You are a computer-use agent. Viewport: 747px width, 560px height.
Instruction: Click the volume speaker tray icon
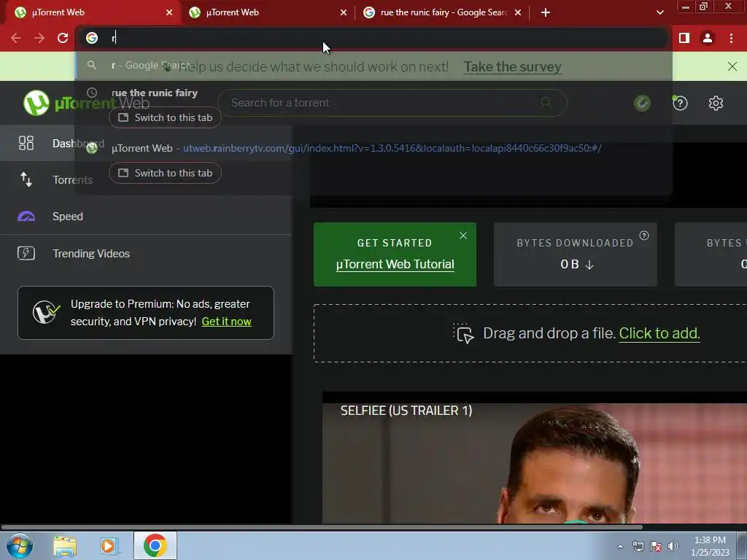pyautogui.click(x=673, y=546)
